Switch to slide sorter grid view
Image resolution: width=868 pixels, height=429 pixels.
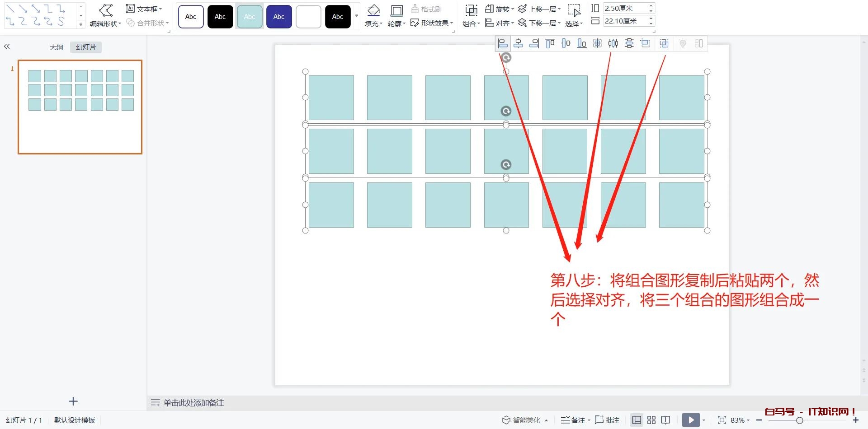coord(651,420)
